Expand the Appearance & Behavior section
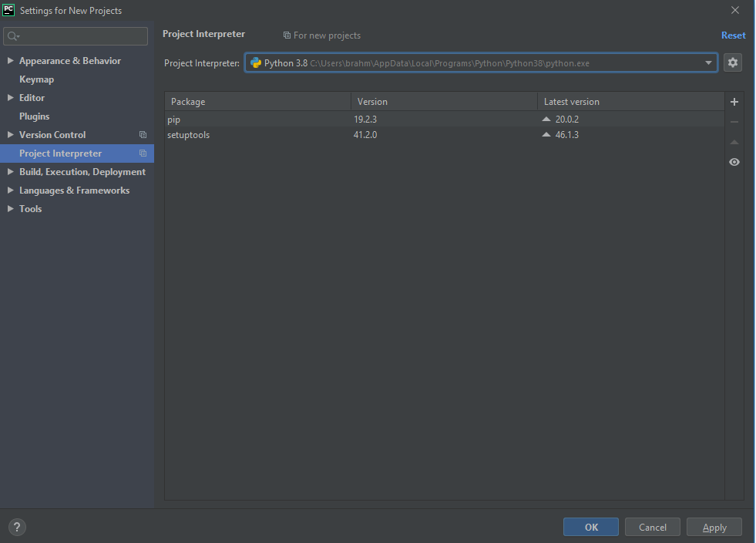The height and width of the screenshot is (543, 756). coord(9,60)
